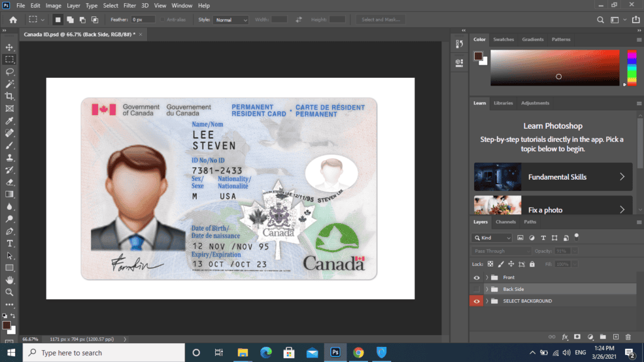Show the Back Side layer group
Image resolution: width=644 pixels, height=362 pixels.
point(476,289)
